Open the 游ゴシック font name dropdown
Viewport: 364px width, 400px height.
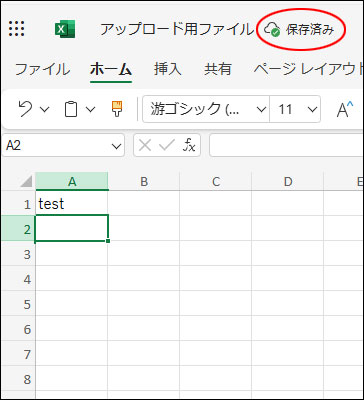tap(206, 109)
